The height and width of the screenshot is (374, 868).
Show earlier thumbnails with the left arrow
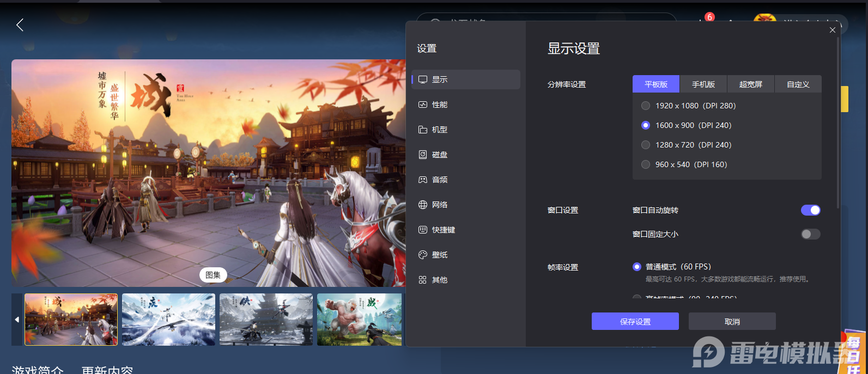pos(17,320)
